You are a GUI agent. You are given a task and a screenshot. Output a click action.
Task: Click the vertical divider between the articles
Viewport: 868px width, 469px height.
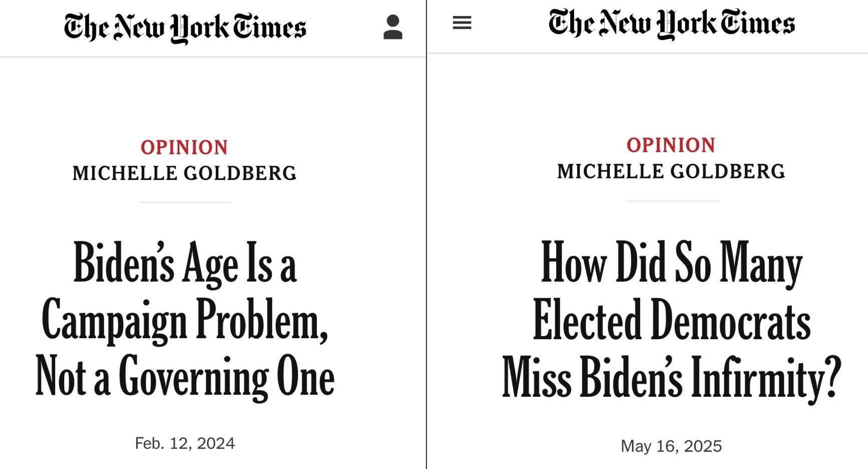click(x=426, y=234)
